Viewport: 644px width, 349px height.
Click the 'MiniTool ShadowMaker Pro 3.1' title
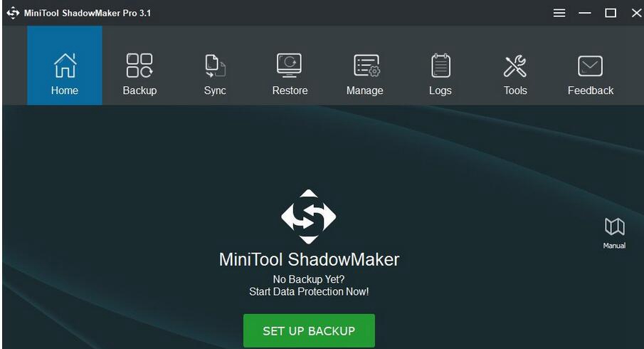click(x=87, y=13)
